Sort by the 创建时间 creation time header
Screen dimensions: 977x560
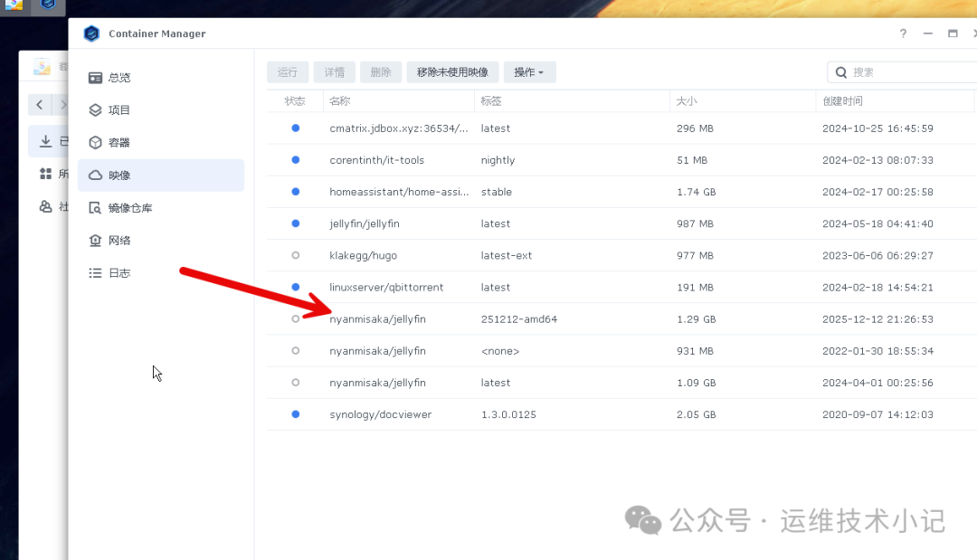(895, 101)
